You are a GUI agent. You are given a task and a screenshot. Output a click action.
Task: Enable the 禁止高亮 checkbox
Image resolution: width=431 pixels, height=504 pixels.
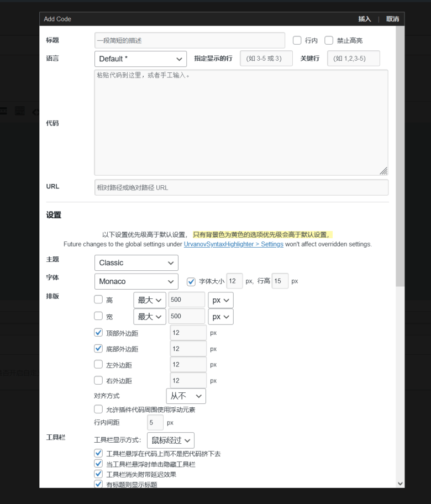tap(328, 40)
